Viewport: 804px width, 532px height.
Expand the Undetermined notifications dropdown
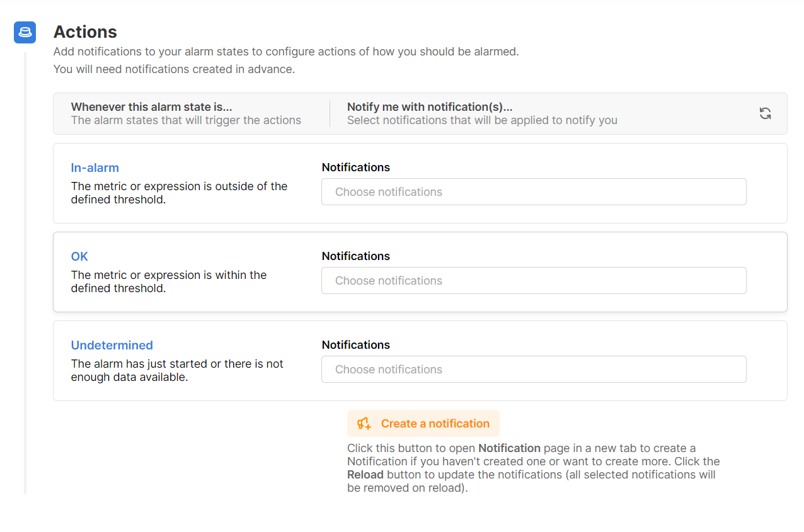pyautogui.click(x=533, y=370)
